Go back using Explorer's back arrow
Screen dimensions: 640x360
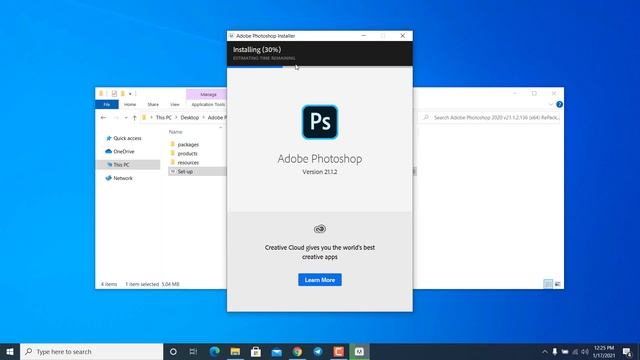[103, 118]
